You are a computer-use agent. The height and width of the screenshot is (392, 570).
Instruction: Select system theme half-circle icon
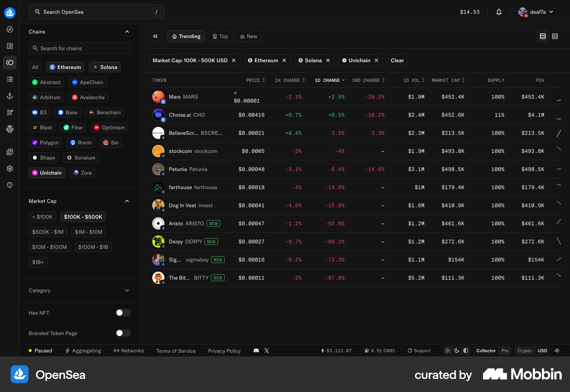[466, 351]
